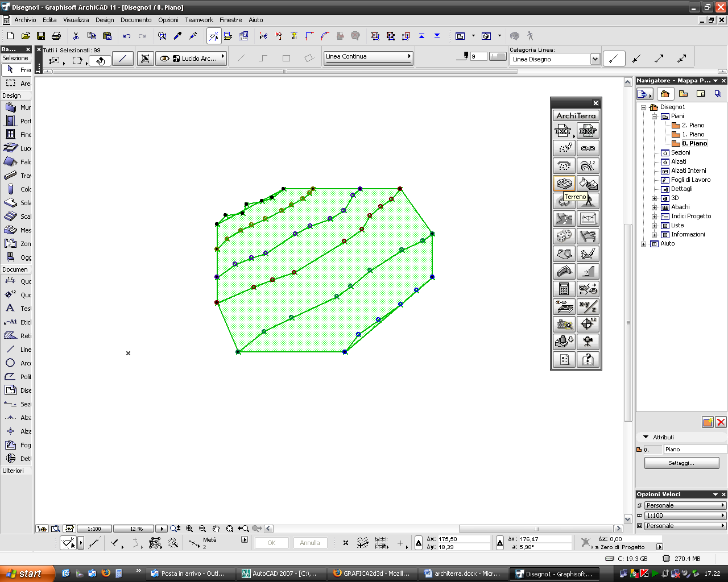This screenshot has width=728, height=582.
Task: Click the x-y/z coordinates icon in ArchiTerra
Action: coord(588,307)
